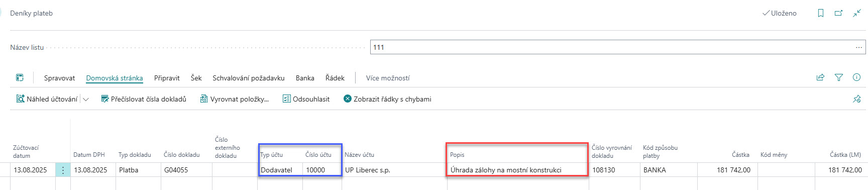This screenshot has width=868, height=190.
Task: Click Přečíslovat čísla dokladů
Action: [x=144, y=99]
